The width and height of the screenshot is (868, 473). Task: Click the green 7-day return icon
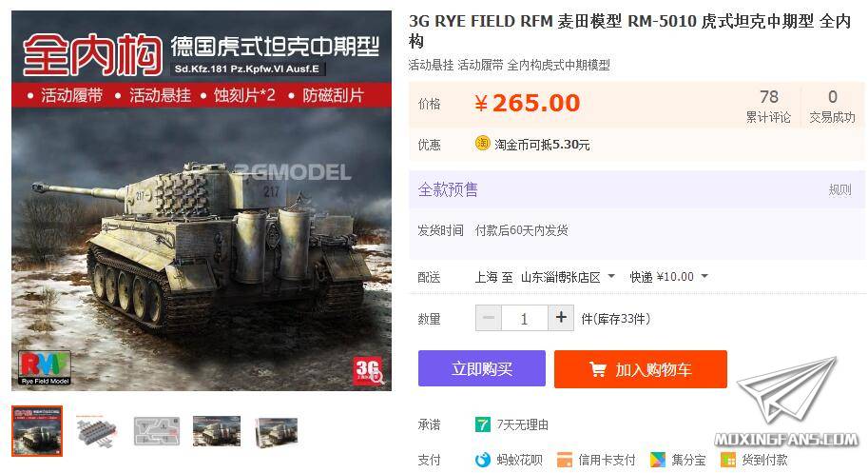point(482,424)
